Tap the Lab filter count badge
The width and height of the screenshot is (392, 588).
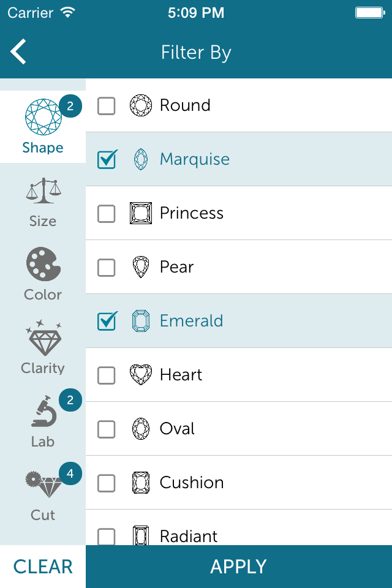[70, 401]
